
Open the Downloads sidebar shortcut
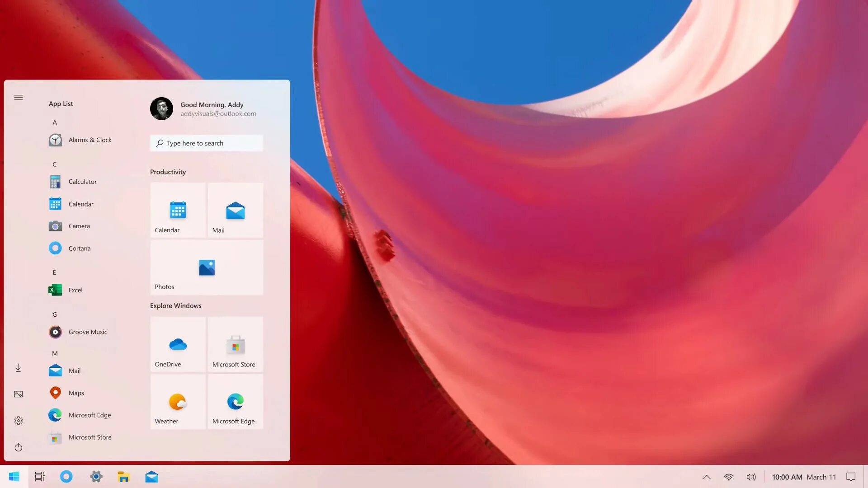(19, 368)
